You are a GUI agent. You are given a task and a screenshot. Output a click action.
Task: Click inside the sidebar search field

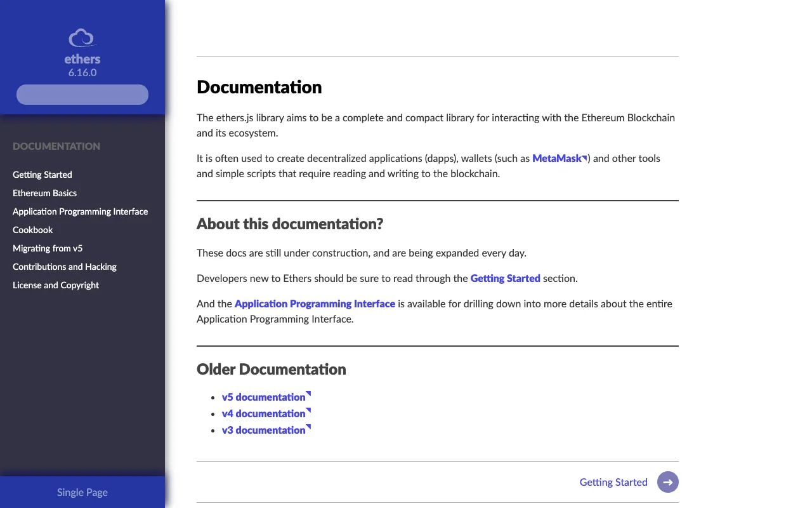[82, 94]
